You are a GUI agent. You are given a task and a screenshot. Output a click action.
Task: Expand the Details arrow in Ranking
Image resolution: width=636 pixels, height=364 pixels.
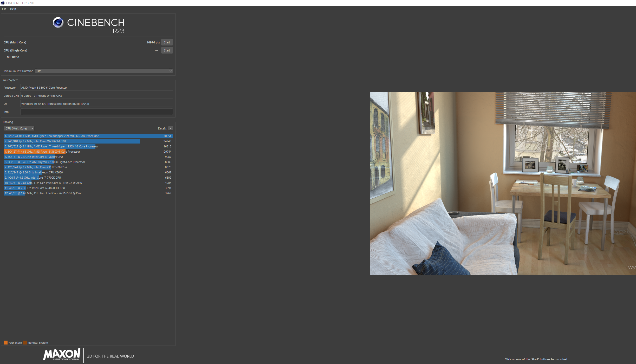pos(171,128)
